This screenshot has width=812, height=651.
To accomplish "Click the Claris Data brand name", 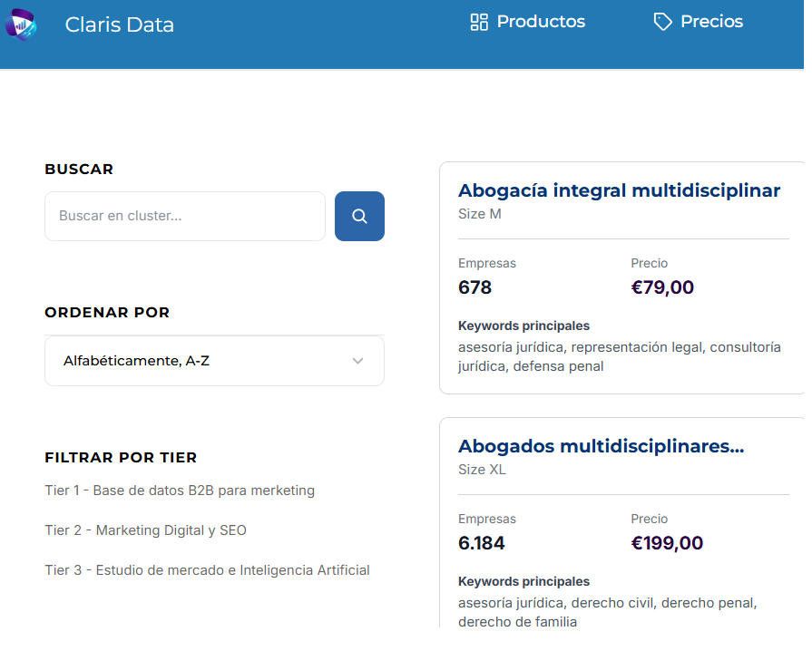I will [119, 24].
